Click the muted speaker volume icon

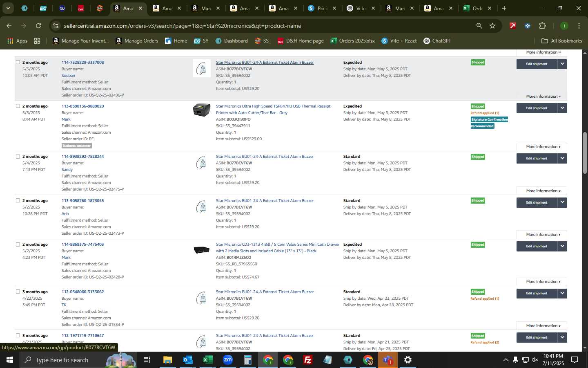(x=535, y=360)
